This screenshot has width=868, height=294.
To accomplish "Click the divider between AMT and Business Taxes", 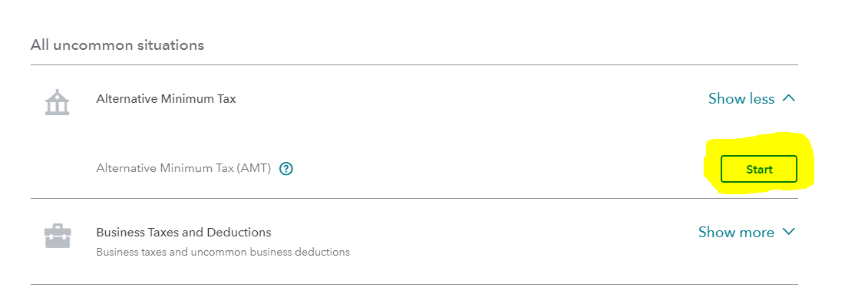I will click(414, 198).
